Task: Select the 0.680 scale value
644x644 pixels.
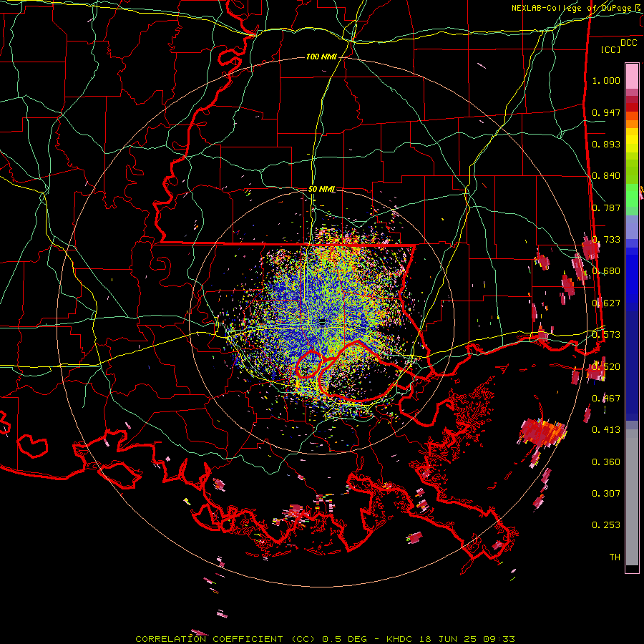Action: 606,271
